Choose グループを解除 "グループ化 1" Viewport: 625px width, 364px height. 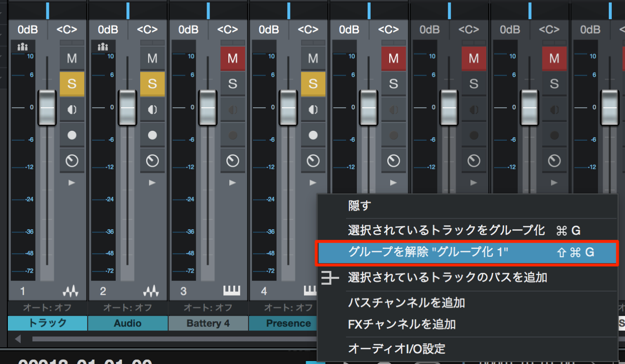468,253
